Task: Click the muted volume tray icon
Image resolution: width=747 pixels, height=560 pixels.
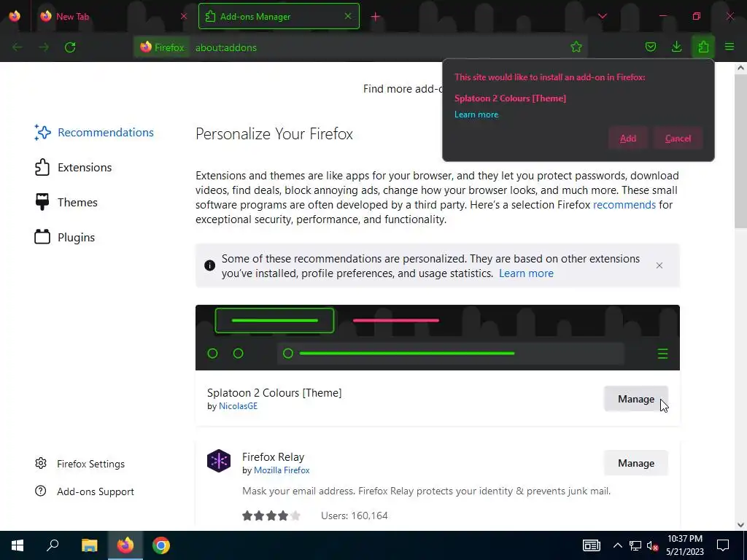Action: [653, 545]
